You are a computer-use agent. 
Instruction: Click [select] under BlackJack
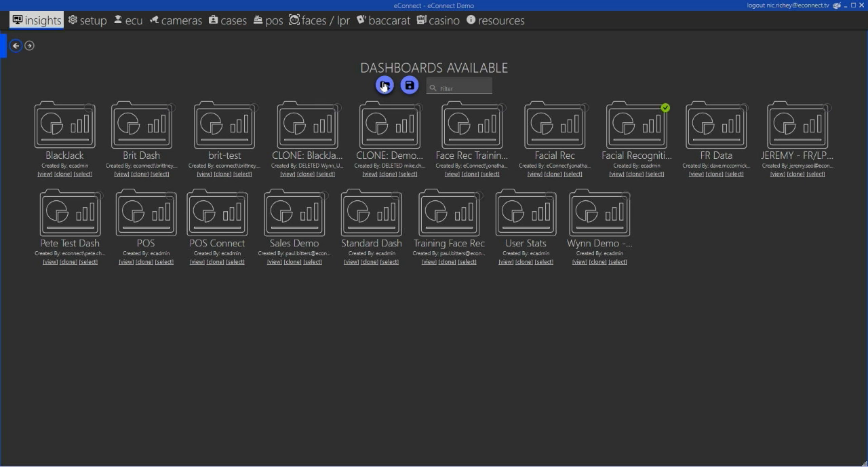(83, 174)
